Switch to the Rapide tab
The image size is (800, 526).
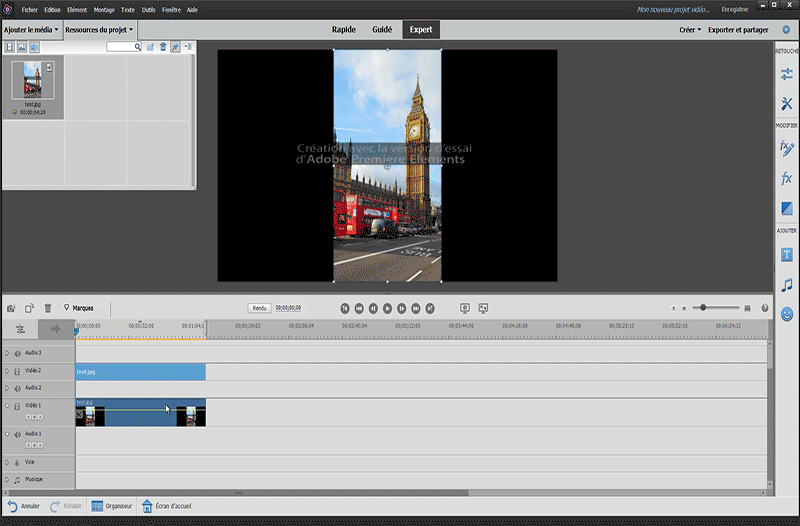point(343,30)
